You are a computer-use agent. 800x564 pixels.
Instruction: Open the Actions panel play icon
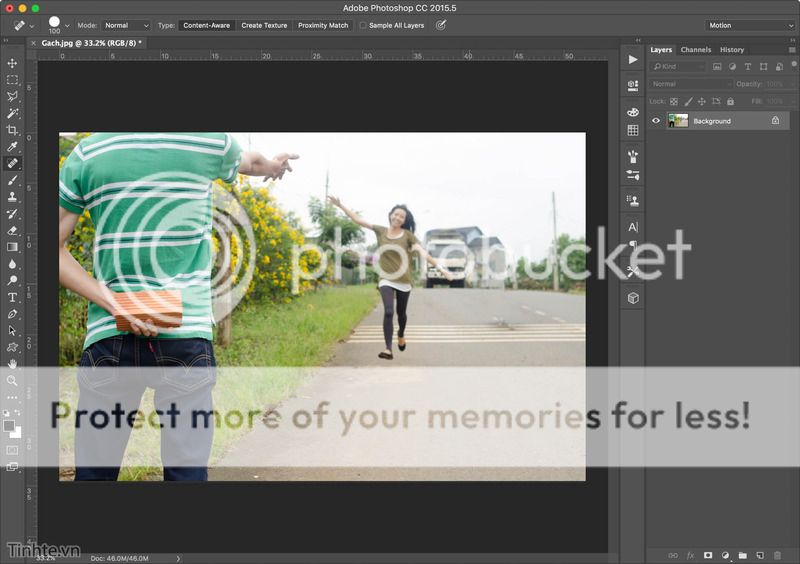point(633,60)
